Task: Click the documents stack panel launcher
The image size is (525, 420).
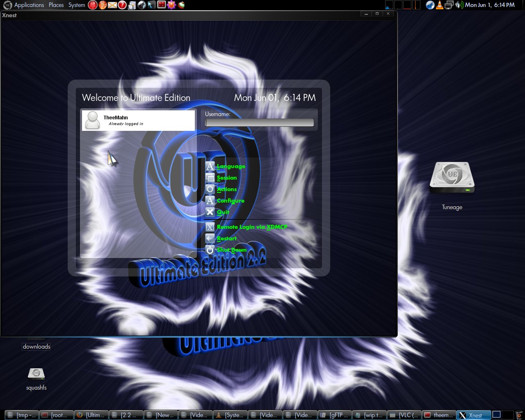Action: [x=132, y=5]
